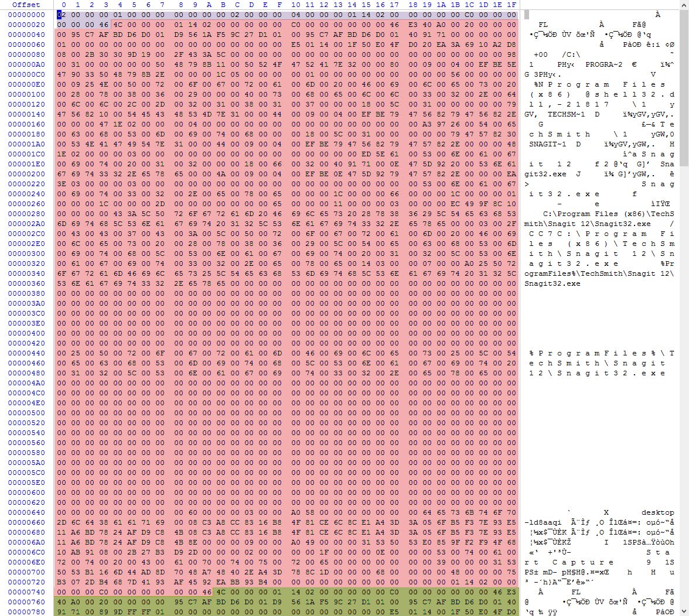Select the highlighted first byte 02 at offset 00000000
Image resolution: width=689 pixels, height=616 pixels.
click(x=62, y=15)
